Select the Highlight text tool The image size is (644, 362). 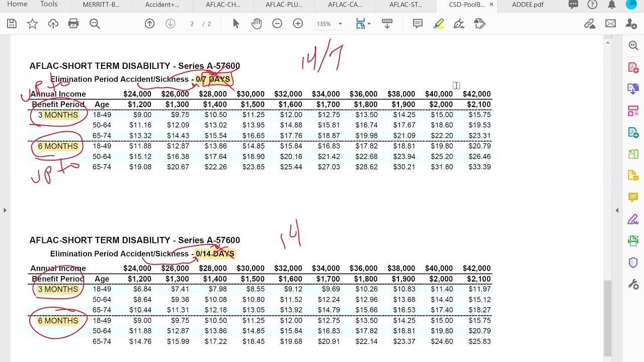pyautogui.click(x=439, y=24)
